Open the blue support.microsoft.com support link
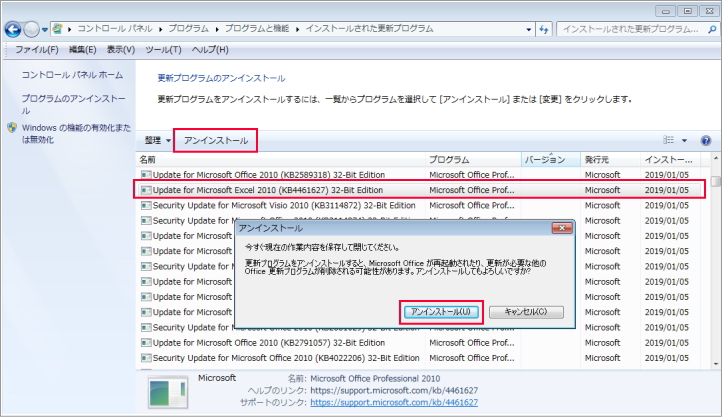 [x=393, y=402]
